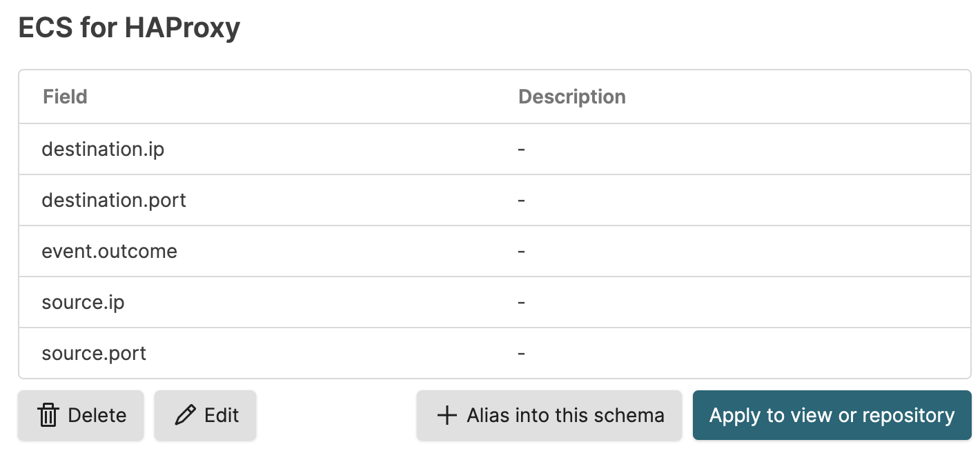
Task: Click the Description column header
Action: pos(571,97)
